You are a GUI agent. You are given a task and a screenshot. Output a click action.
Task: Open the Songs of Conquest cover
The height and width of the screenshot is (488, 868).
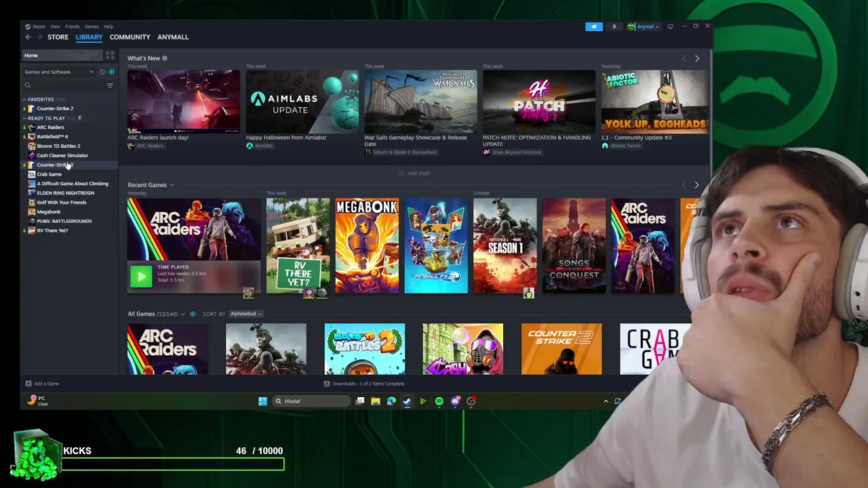pyautogui.click(x=574, y=246)
